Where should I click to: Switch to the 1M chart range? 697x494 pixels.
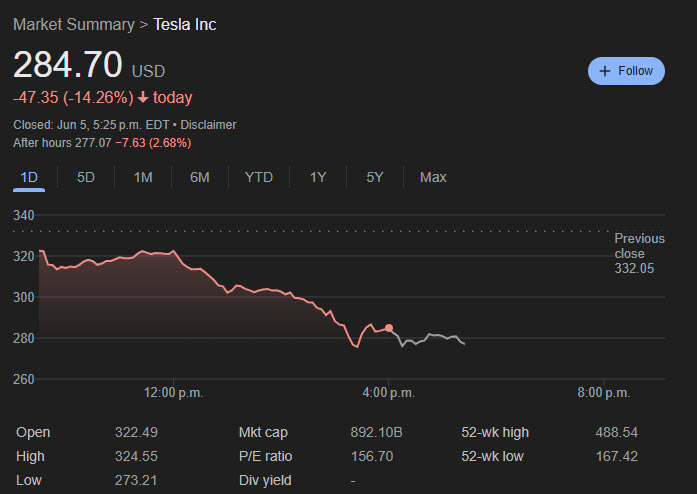click(x=143, y=177)
